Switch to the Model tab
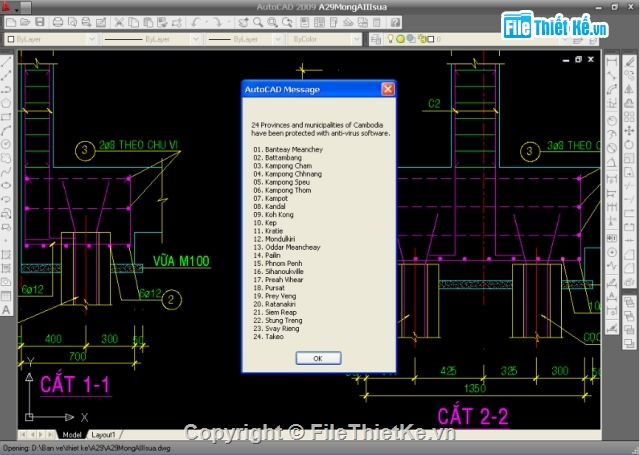 [72, 435]
